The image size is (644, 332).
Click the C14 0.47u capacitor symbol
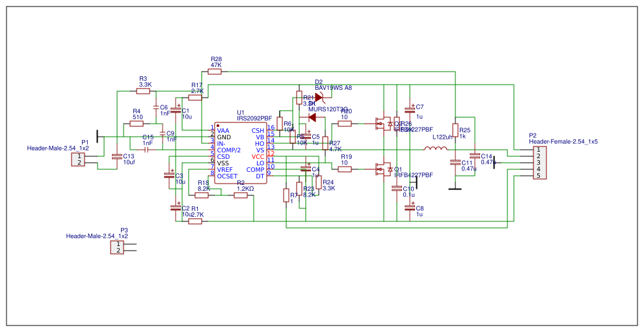click(x=475, y=156)
